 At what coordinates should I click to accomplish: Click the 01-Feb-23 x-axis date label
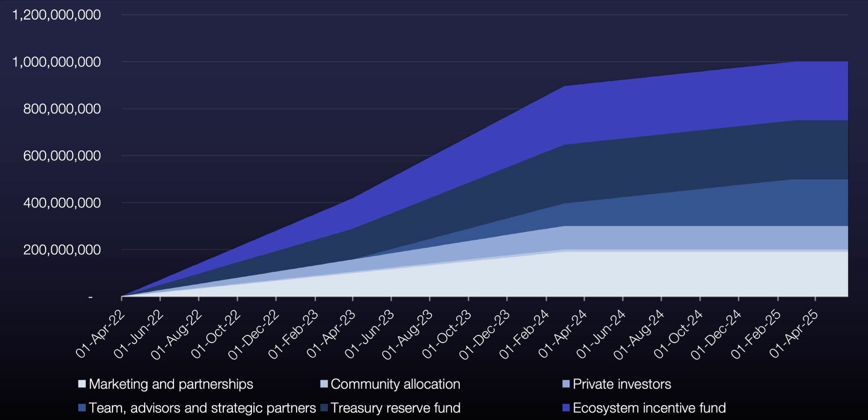293,334
